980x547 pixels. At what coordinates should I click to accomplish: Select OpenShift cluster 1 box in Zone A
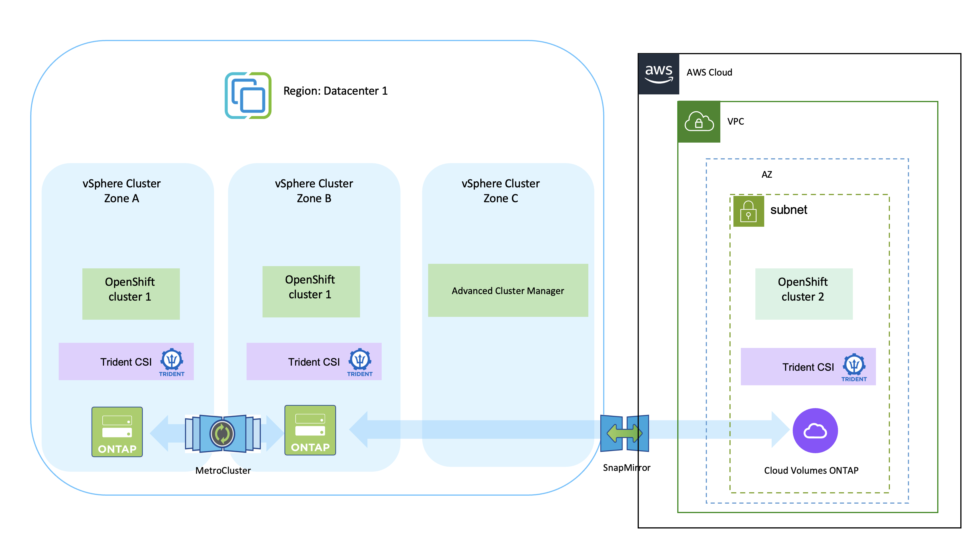(131, 293)
